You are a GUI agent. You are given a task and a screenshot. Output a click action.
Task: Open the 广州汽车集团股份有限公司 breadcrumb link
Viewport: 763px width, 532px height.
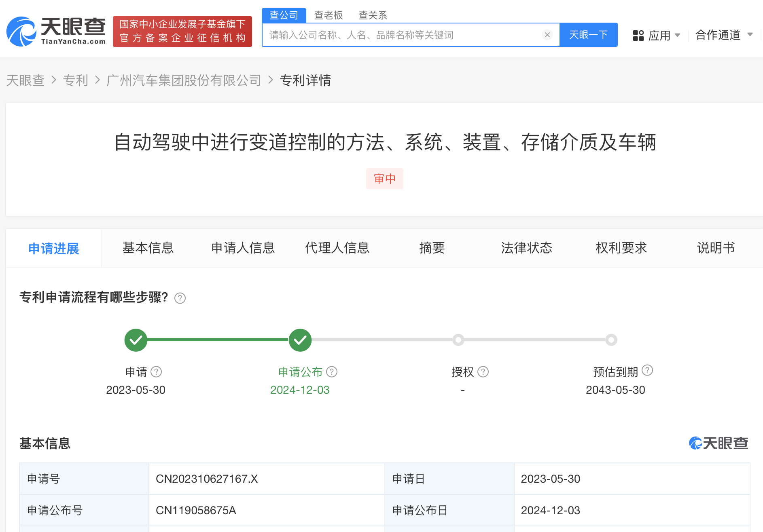(183, 80)
